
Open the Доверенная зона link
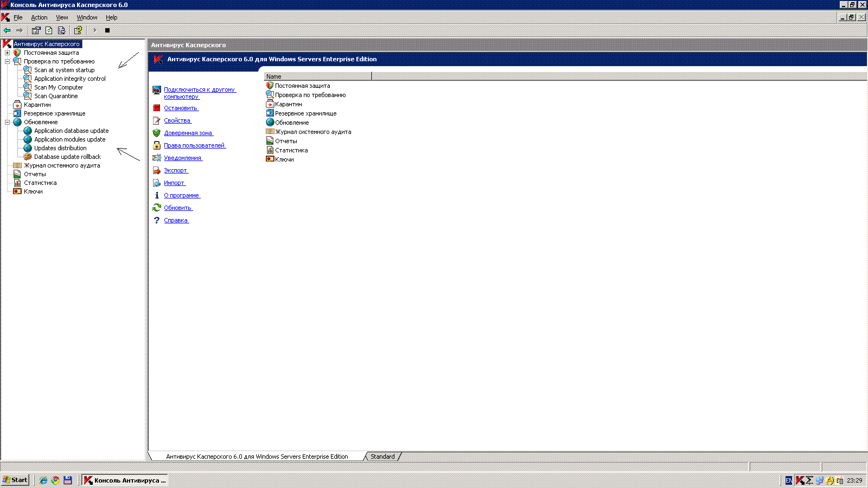pos(189,133)
